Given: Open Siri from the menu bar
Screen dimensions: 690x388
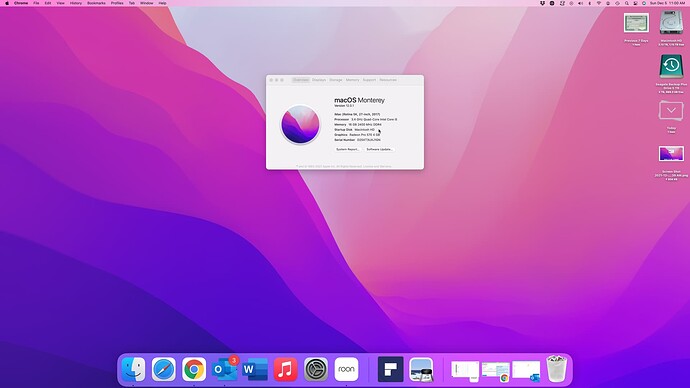Looking at the screenshot, I should point(644,3).
